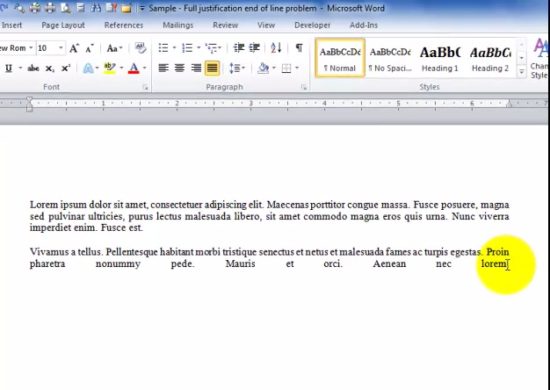Toggle underline formatting
Screen dimensions: 550x390
[9, 68]
